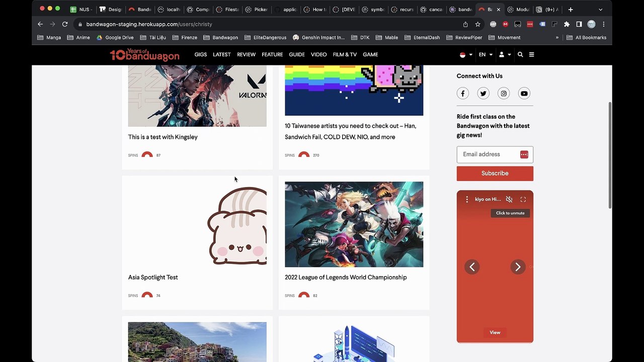Open the Chrome profile avatar

click(x=591, y=24)
